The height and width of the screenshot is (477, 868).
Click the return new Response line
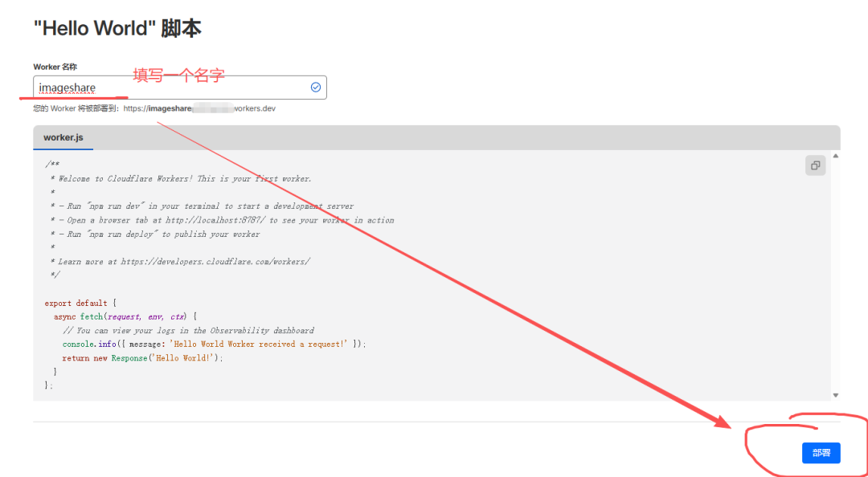coord(142,358)
